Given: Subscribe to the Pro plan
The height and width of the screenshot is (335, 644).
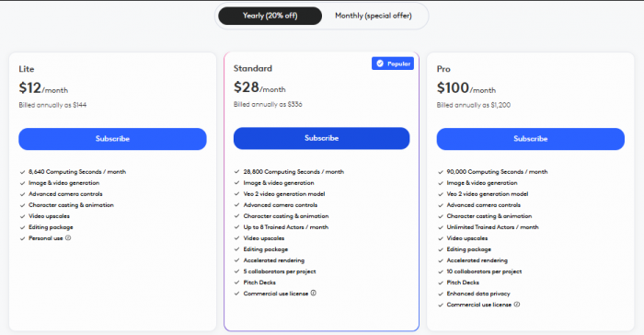Looking at the screenshot, I should tap(531, 139).
